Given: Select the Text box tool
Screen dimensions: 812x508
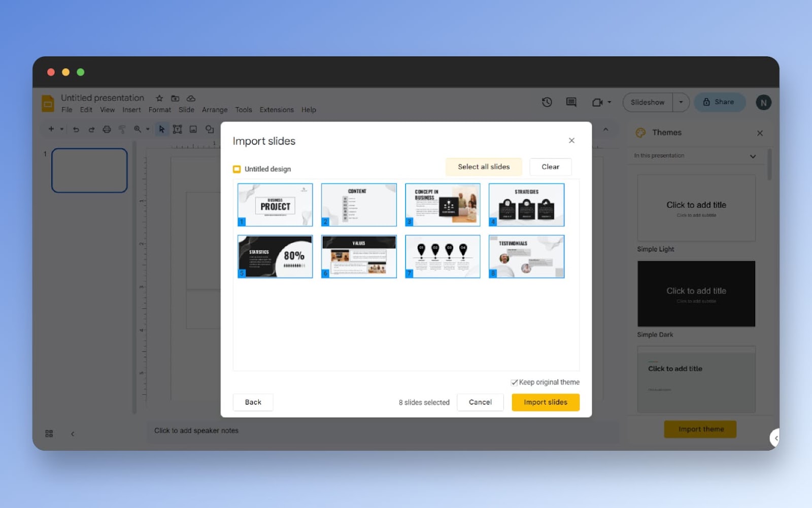Looking at the screenshot, I should pos(178,129).
